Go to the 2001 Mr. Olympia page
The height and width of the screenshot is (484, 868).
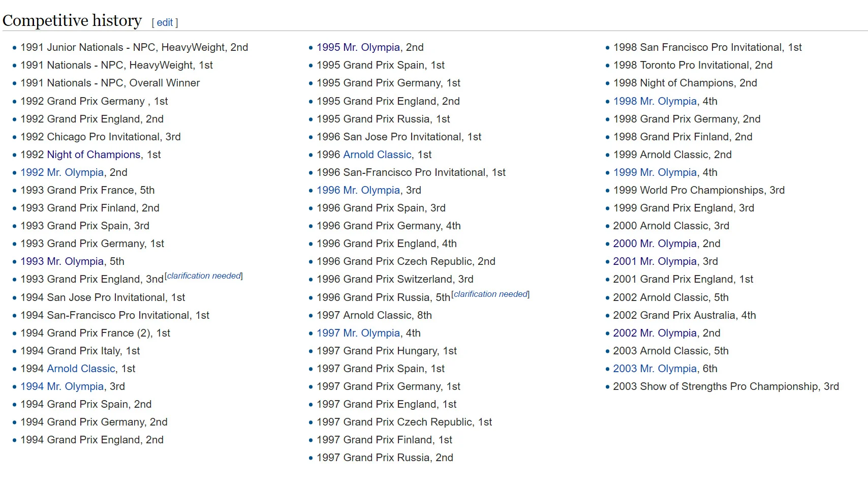click(x=655, y=261)
